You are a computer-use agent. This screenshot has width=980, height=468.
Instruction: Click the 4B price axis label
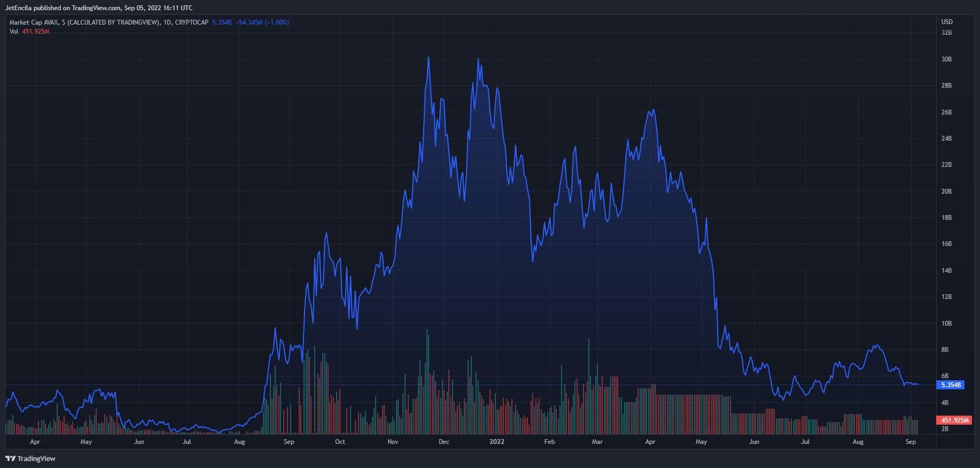[x=945, y=403]
